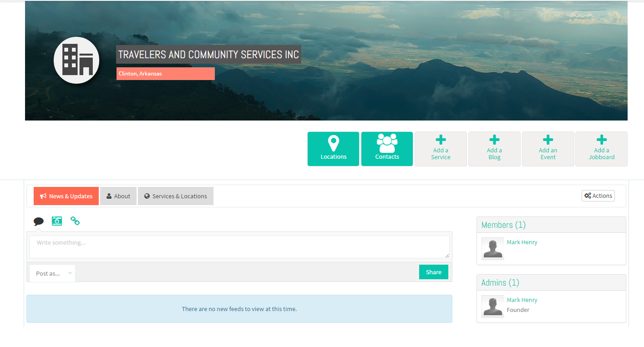Click the plus icon for Add an Event

tap(548, 140)
